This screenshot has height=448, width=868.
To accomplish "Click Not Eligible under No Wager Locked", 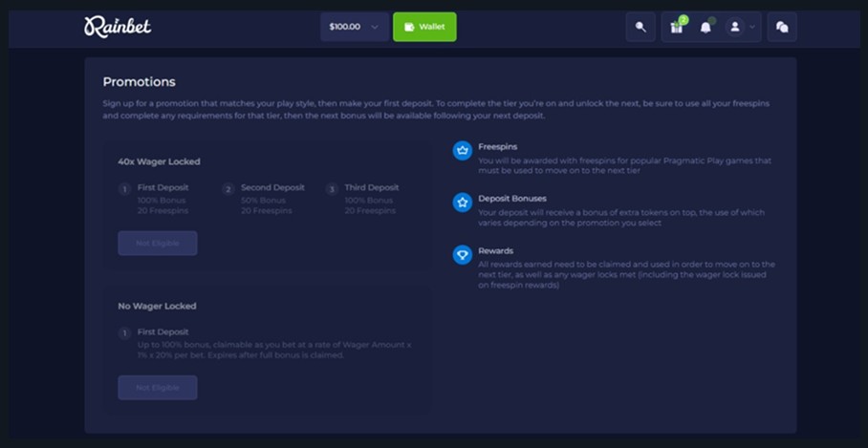I will 158,388.
